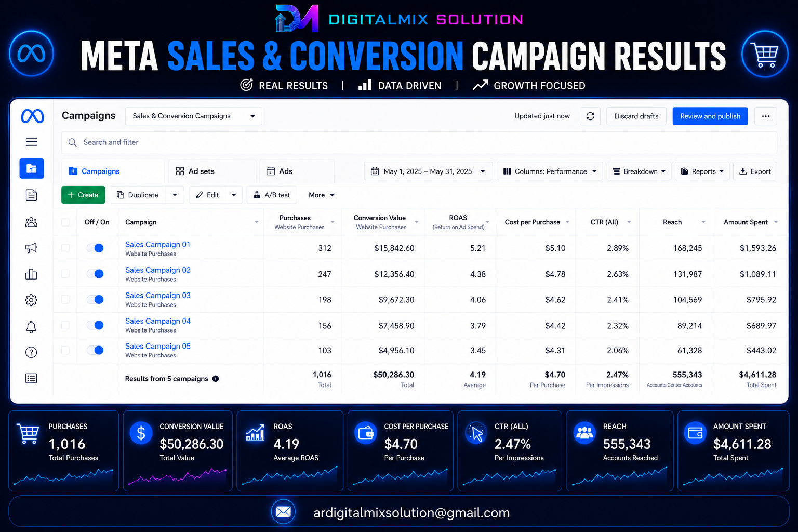The image size is (798, 532).
Task: Check the box for Sales Campaign 03
Action: tap(65, 299)
